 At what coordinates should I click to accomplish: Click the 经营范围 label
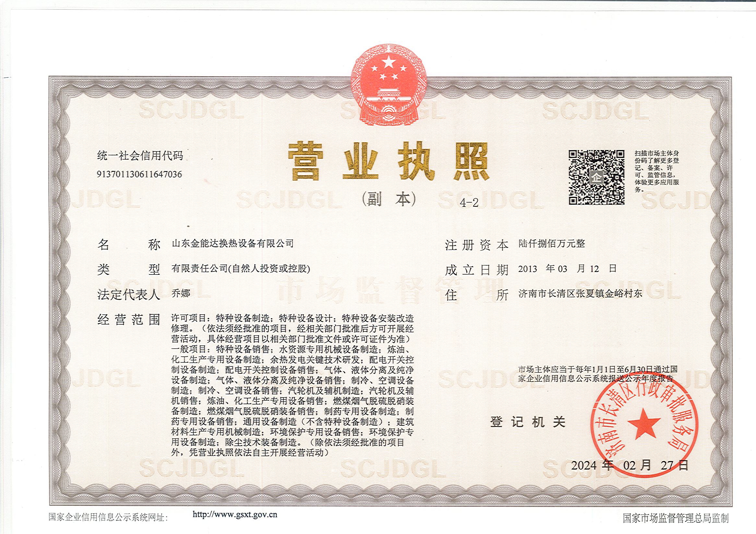[128, 320]
